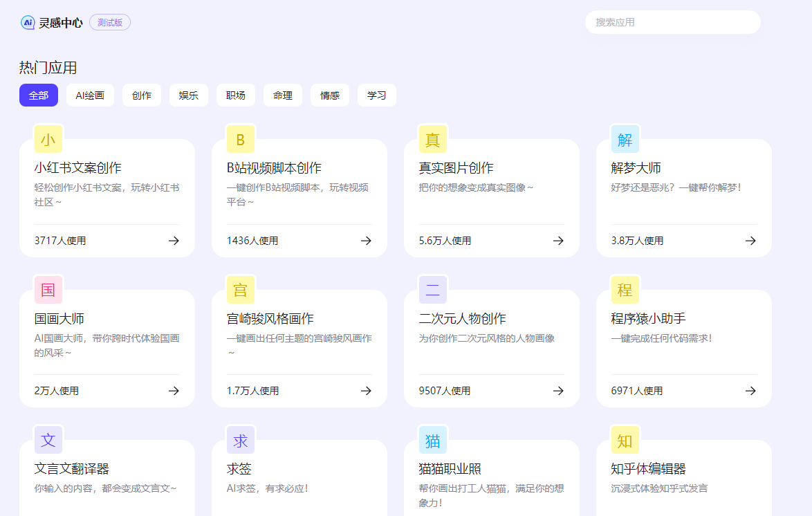Viewport: 812px width, 516px height.
Task: Click the 5.6万人使用 usage count
Action: coord(445,241)
